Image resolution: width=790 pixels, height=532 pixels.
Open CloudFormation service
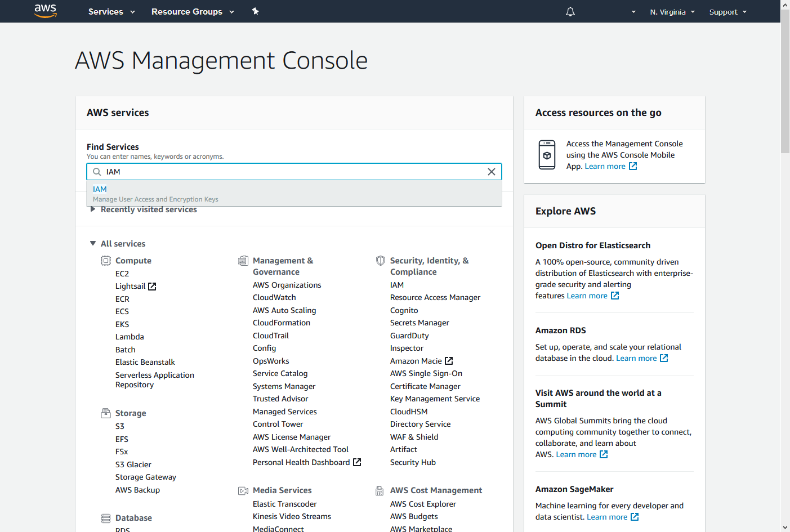pyautogui.click(x=282, y=323)
